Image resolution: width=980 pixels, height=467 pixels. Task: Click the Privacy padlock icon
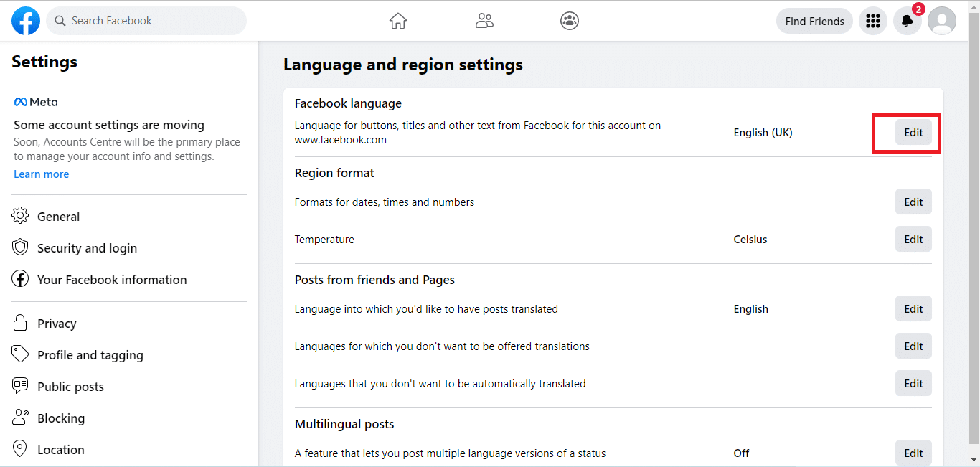pyautogui.click(x=20, y=323)
